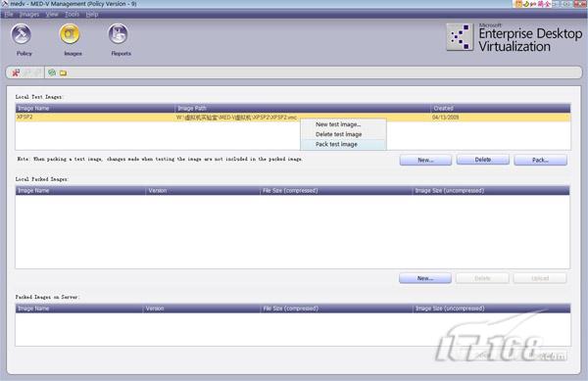588x381 pixels.
Task: Select the XPSP2 row in test images
Action: point(293,118)
